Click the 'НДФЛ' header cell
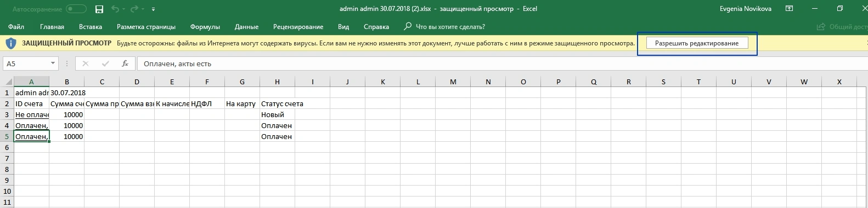This screenshot has height=208, width=868. coord(207,103)
